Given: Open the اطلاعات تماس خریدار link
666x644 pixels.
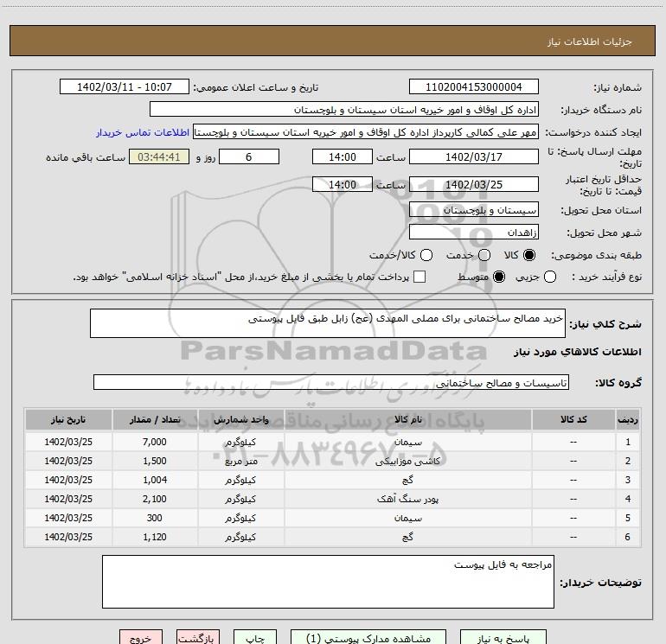Looking at the screenshot, I should 143,132.
